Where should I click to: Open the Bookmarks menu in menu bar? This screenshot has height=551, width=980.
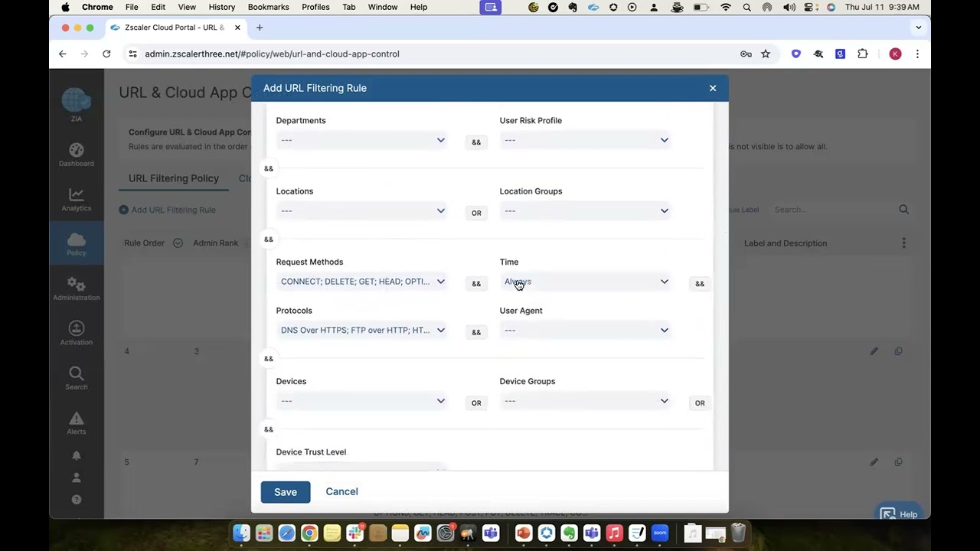point(269,7)
